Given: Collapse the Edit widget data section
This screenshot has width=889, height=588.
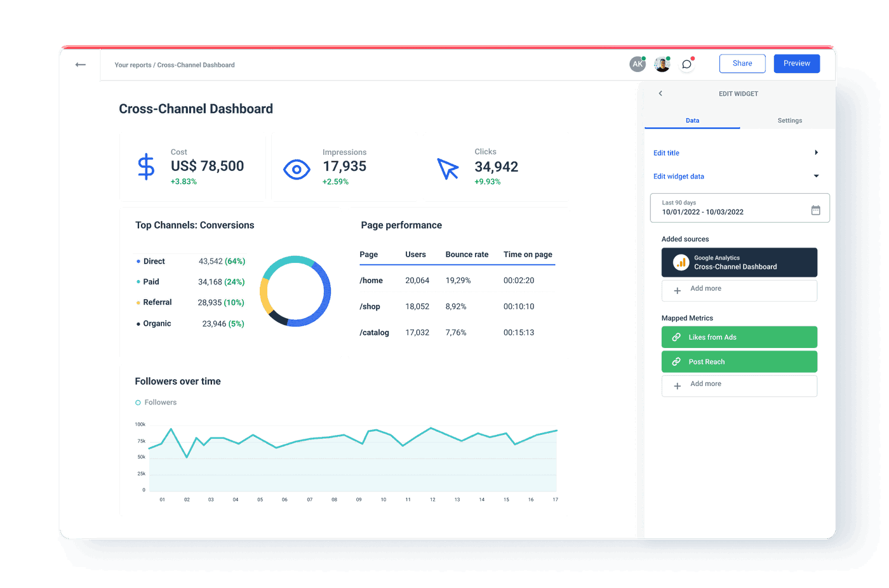Looking at the screenshot, I should tap(816, 176).
